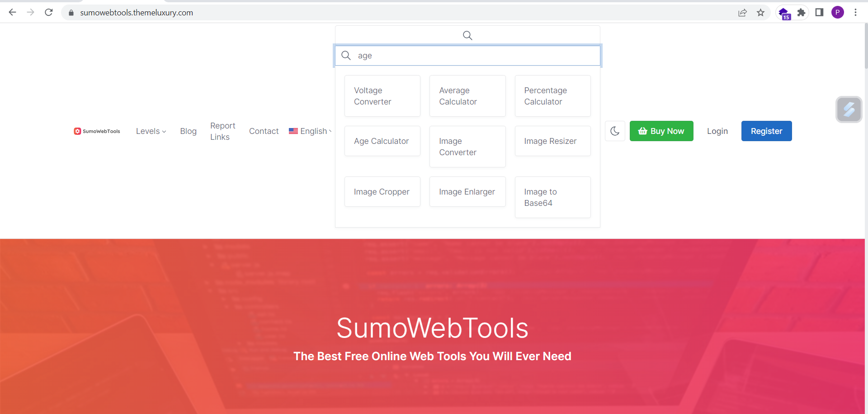Open Image Resizer result
This screenshot has width=868, height=414.
click(552, 141)
